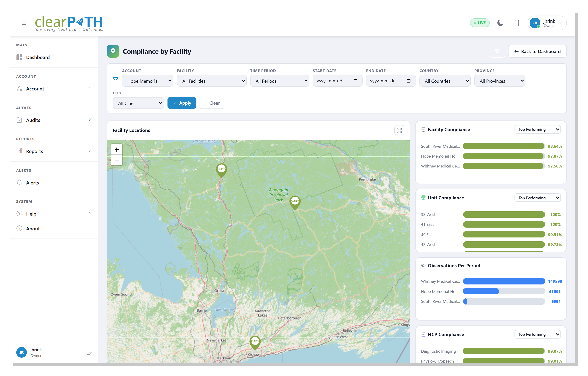Click the Facility Compliance building icon

coord(423,129)
